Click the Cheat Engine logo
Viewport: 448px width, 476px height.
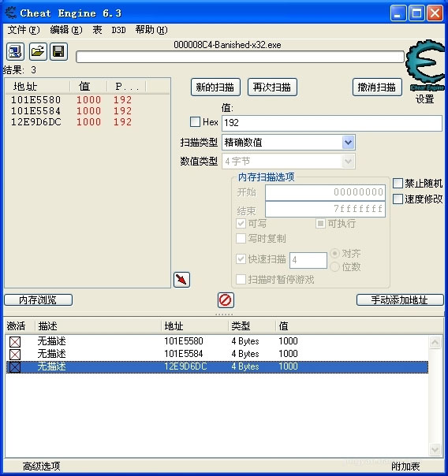425,65
